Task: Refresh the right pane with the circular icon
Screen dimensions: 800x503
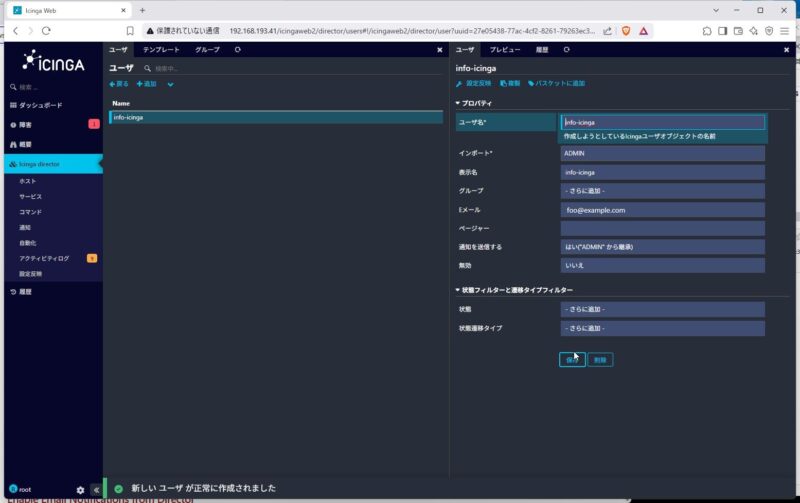Action: tap(566, 49)
